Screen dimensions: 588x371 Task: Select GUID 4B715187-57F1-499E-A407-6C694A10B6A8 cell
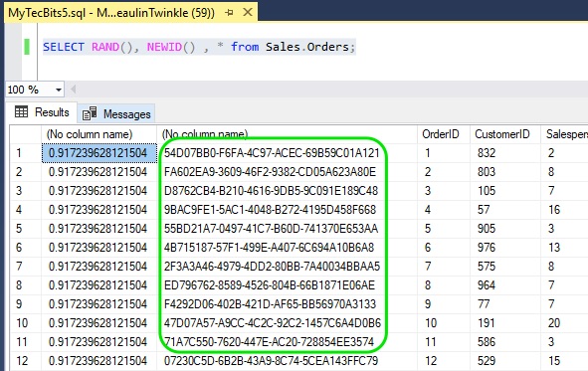click(287, 248)
